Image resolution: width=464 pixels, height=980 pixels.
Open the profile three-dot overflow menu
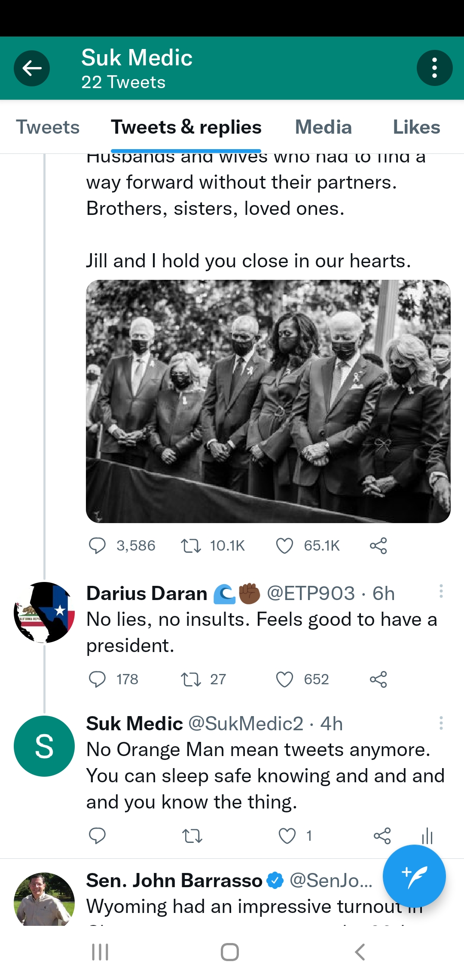pos(434,68)
